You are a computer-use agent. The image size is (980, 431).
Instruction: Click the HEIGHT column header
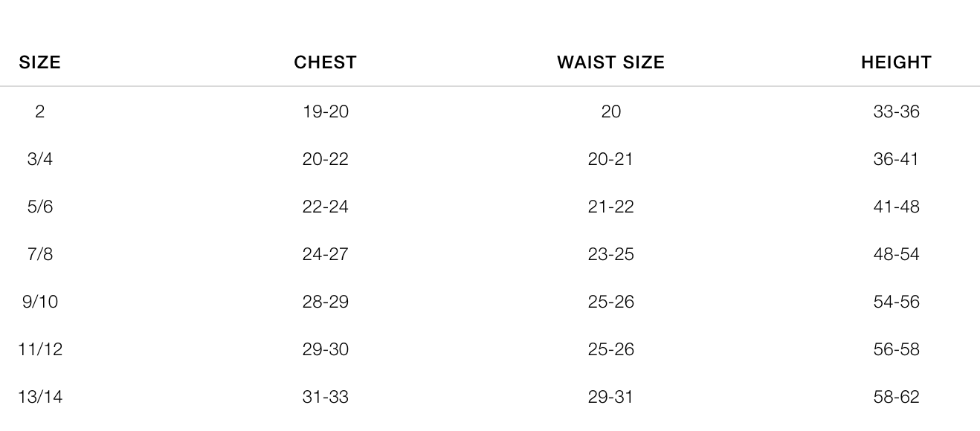point(896,63)
